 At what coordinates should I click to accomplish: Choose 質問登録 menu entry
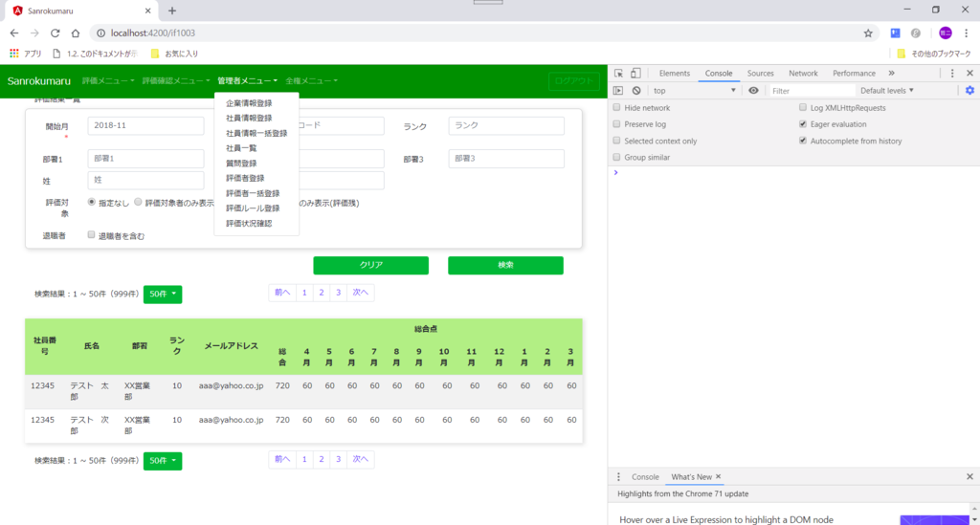point(241,163)
